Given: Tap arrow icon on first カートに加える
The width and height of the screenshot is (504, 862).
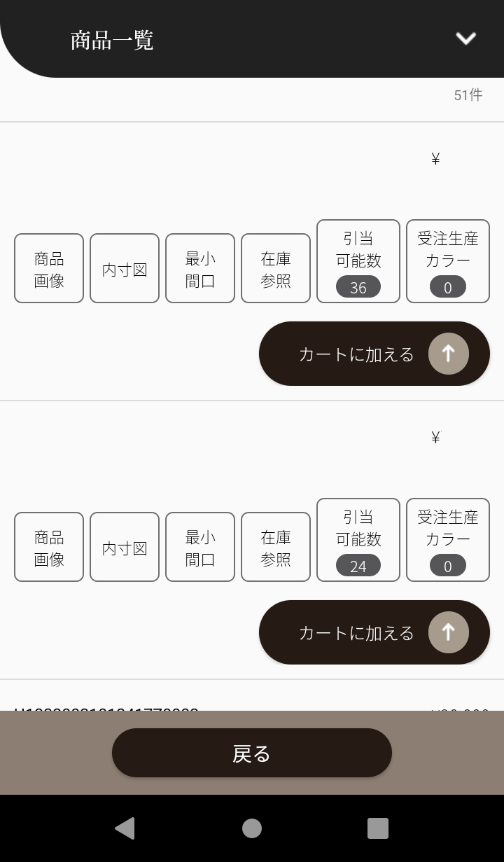Looking at the screenshot, I should click(449, 354).
